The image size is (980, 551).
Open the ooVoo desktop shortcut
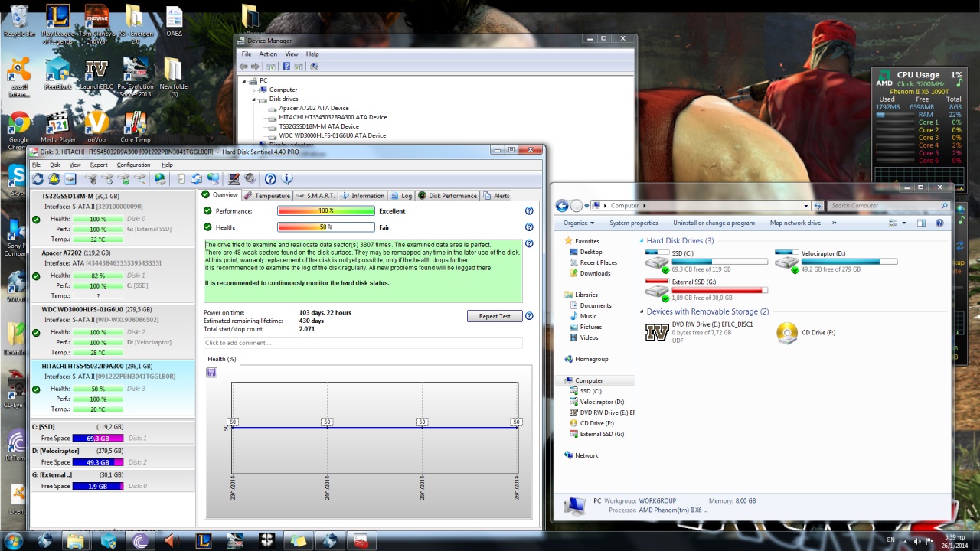coord(96,129)
